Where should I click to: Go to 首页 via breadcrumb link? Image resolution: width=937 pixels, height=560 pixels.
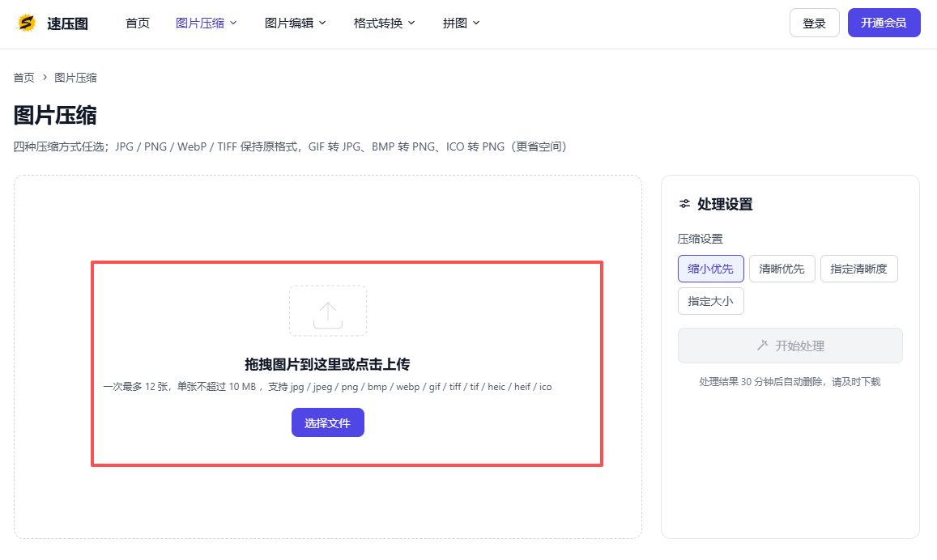(x=24, y=78)
